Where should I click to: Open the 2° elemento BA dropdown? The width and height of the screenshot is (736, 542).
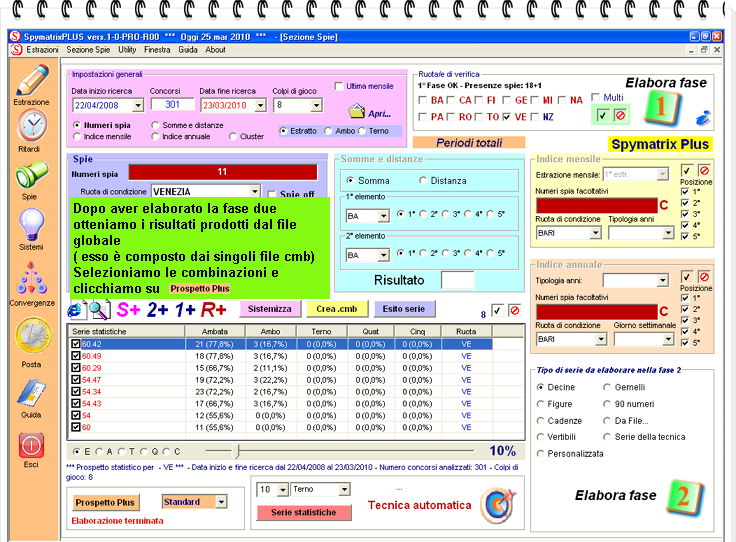[x=383, y=255]
